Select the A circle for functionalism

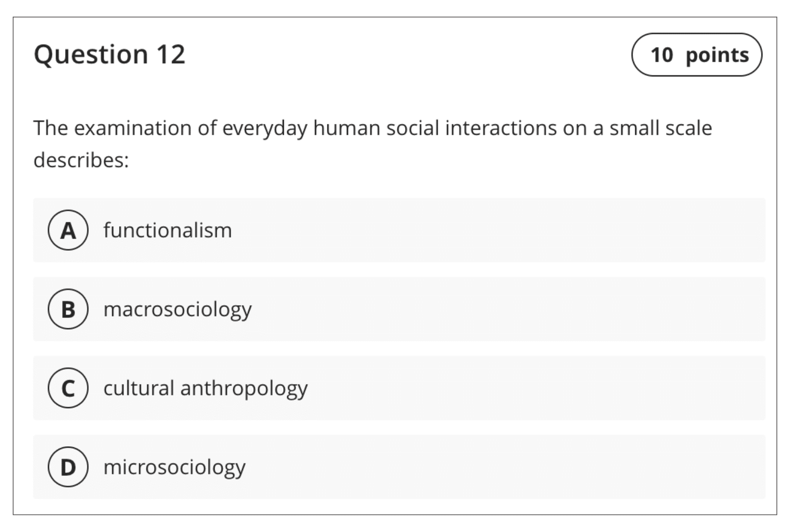68,230
